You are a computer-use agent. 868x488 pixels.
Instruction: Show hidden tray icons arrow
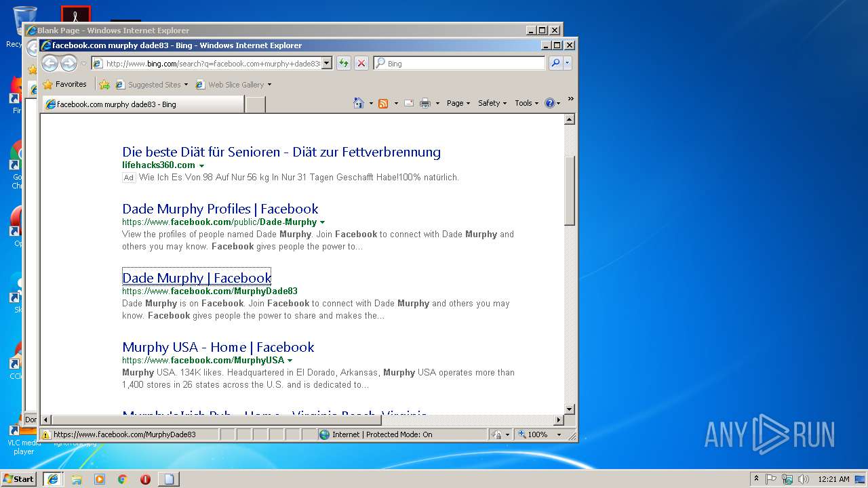point(756,479)
